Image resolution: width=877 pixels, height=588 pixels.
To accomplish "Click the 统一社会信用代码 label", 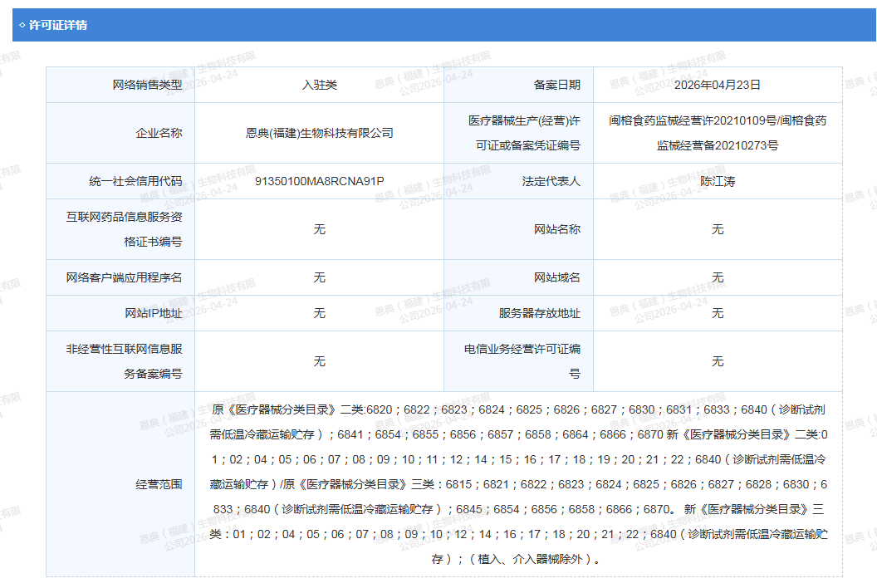I will [x=135, y=181].
